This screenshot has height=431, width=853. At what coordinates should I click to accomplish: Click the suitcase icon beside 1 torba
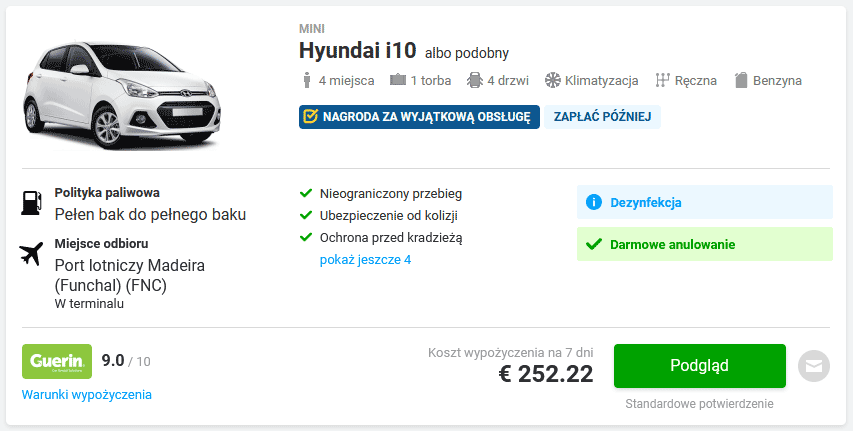click(x=398, y=80)
